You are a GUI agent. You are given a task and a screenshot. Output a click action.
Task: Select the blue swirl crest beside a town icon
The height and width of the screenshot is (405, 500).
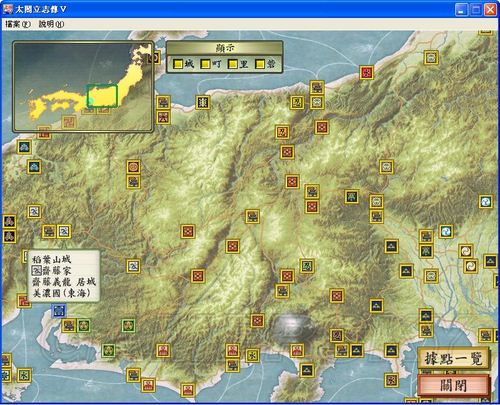[446, 231]
